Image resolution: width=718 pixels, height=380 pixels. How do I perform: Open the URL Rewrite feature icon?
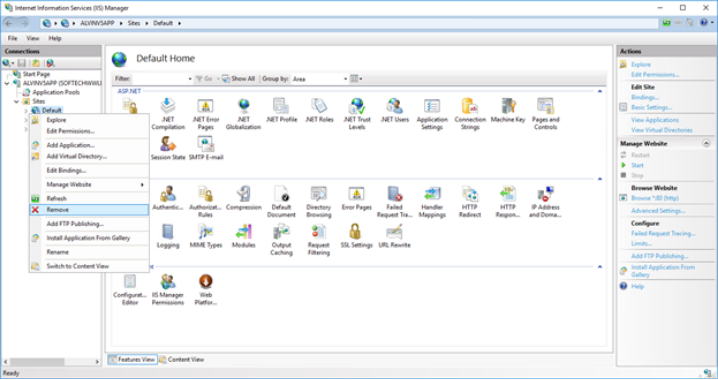pyautogui.click(x=394, y=236)
